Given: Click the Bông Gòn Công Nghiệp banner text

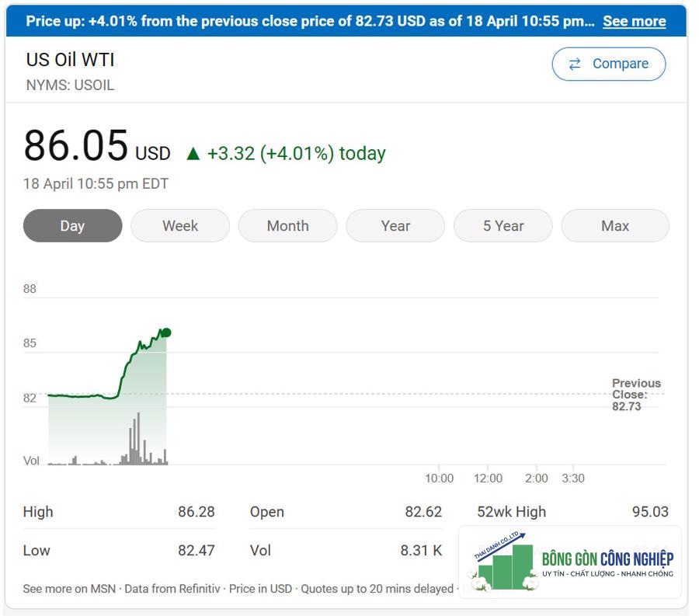Looking at the screenshot, I should tap(607, 559).
